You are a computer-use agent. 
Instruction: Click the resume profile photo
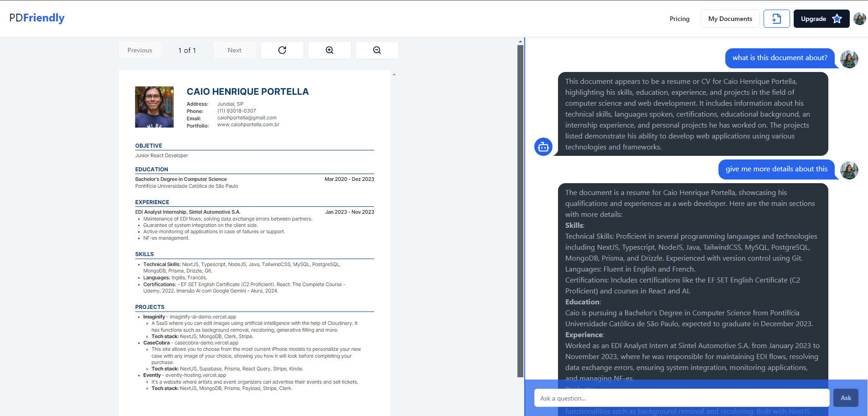(154, 107)
